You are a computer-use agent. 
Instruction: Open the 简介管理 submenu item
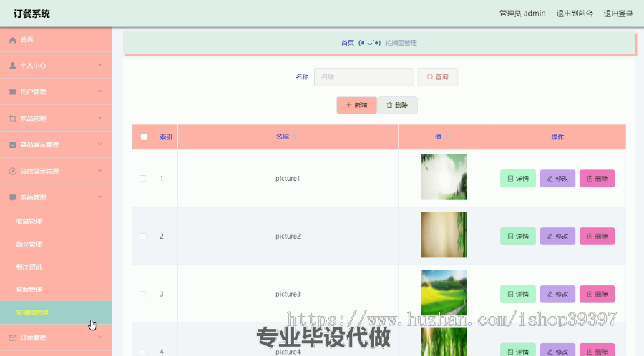[x=56, y=244]
